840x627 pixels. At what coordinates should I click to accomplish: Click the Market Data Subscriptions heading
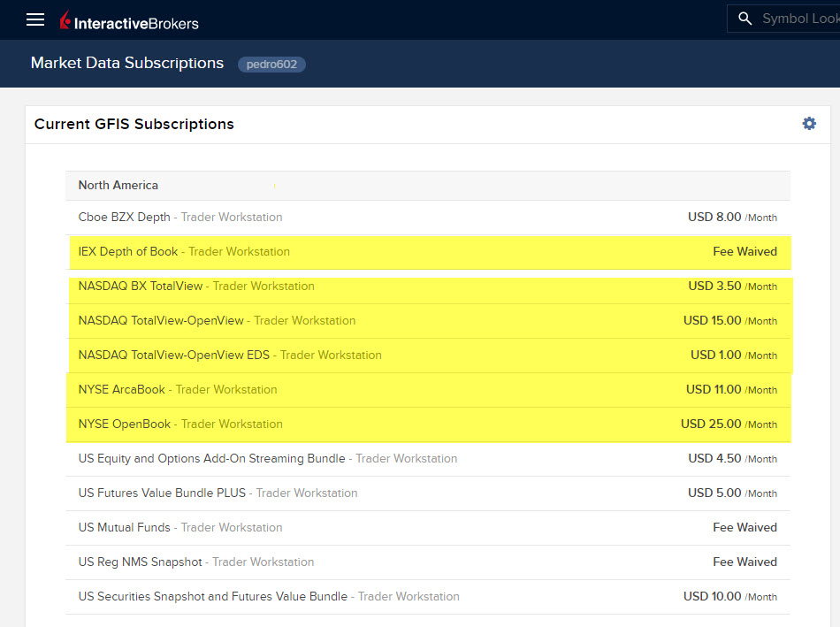click(127, 64)
